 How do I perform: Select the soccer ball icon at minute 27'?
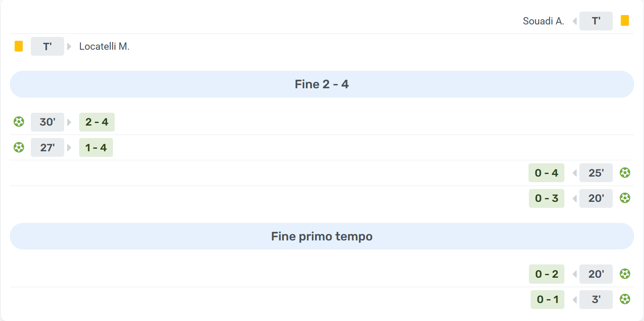[x=18, y=147]
